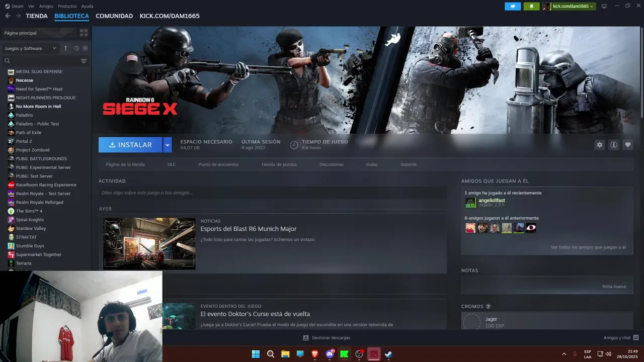Open Discord from the taskbar
The width and height of the screenshot is (644, 362).
tap(330, 354)
